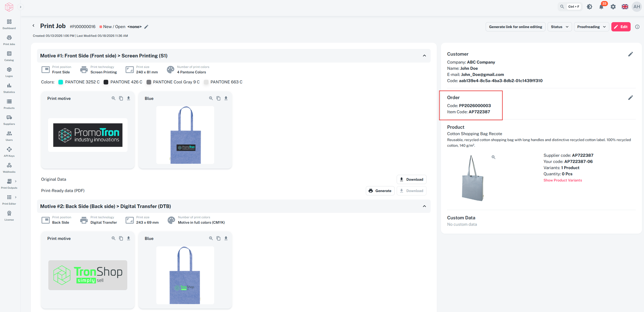Viewport: 644px width, 312px height.
Task: Open License in the sidebar
Action: (x=9, y=216)
